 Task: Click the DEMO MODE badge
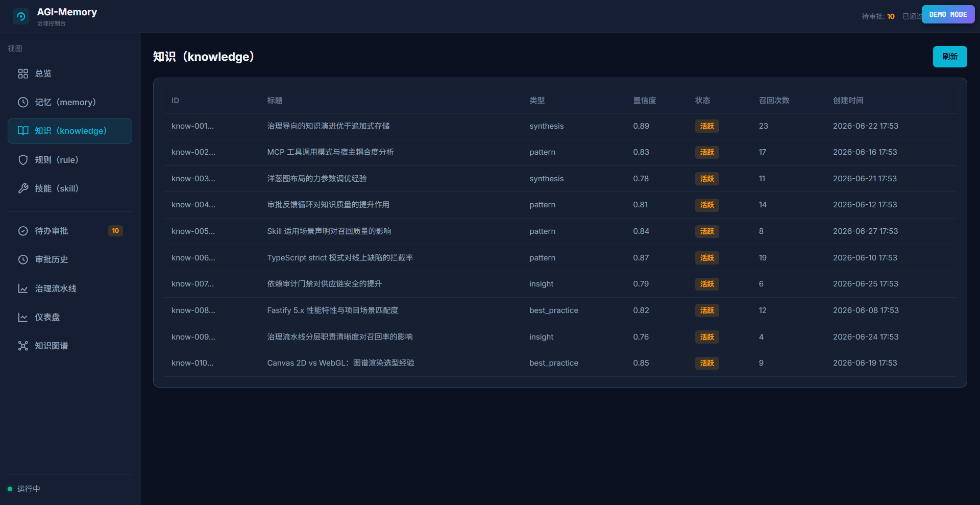coord(948,14)
